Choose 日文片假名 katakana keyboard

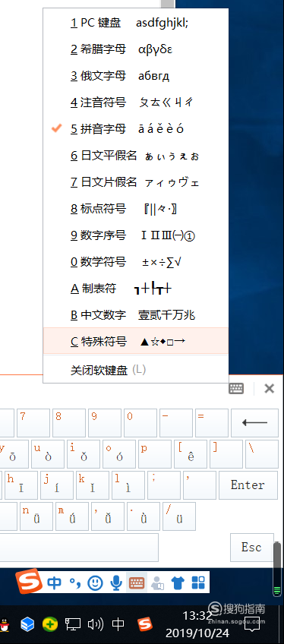[x=135, y=182]
